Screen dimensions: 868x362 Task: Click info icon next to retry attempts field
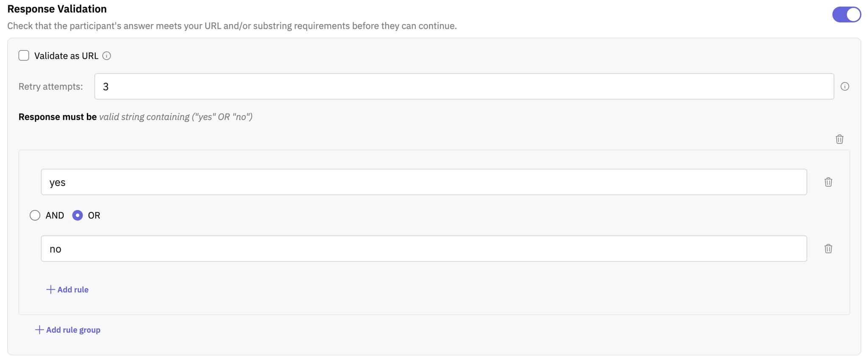coord(845,86)
